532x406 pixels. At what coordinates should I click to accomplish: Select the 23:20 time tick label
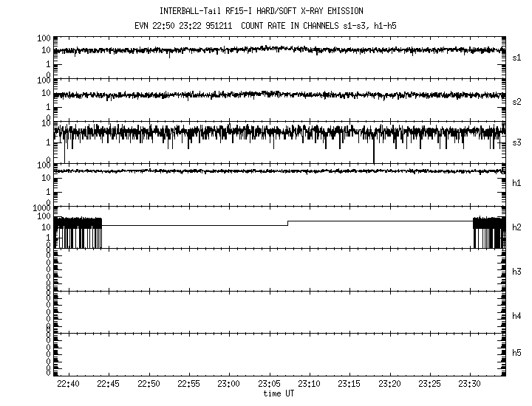point(389,385)
